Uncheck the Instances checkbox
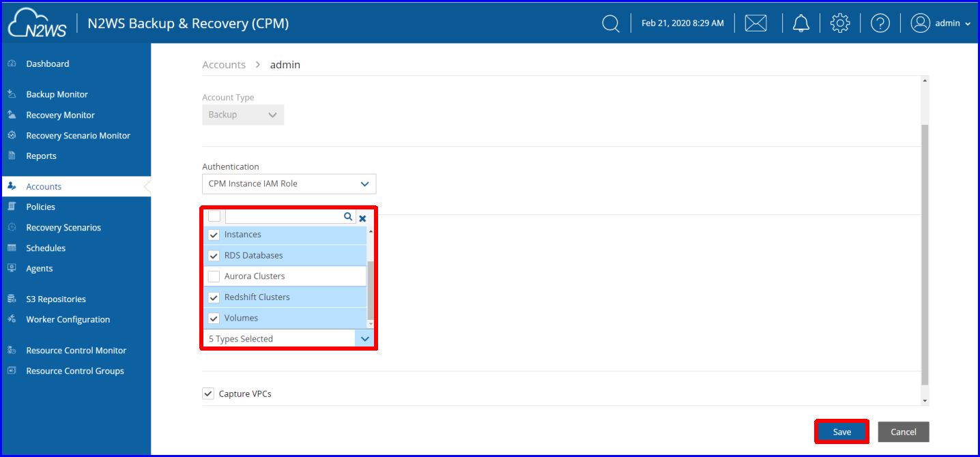 click(214, 235)
